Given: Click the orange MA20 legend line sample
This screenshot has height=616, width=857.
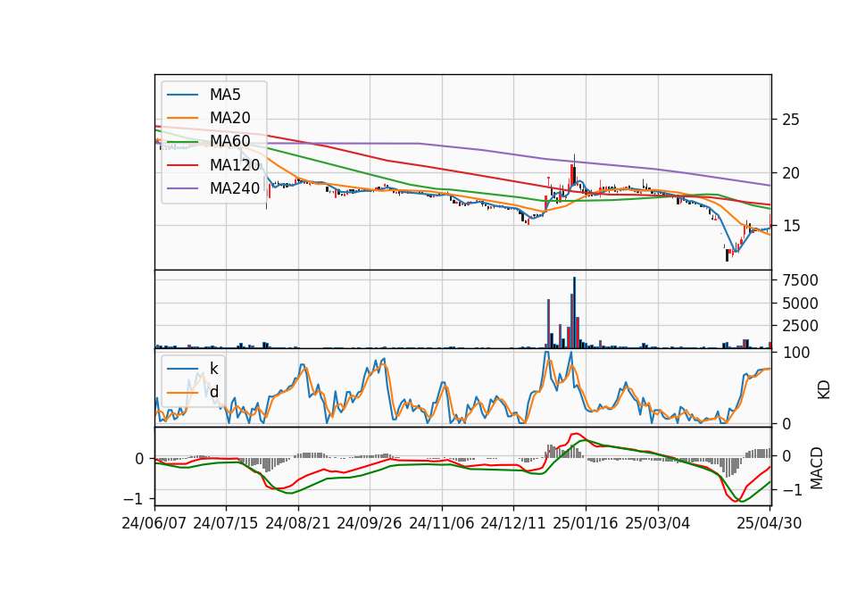Looking at the screenshot, I should [182, 118].
